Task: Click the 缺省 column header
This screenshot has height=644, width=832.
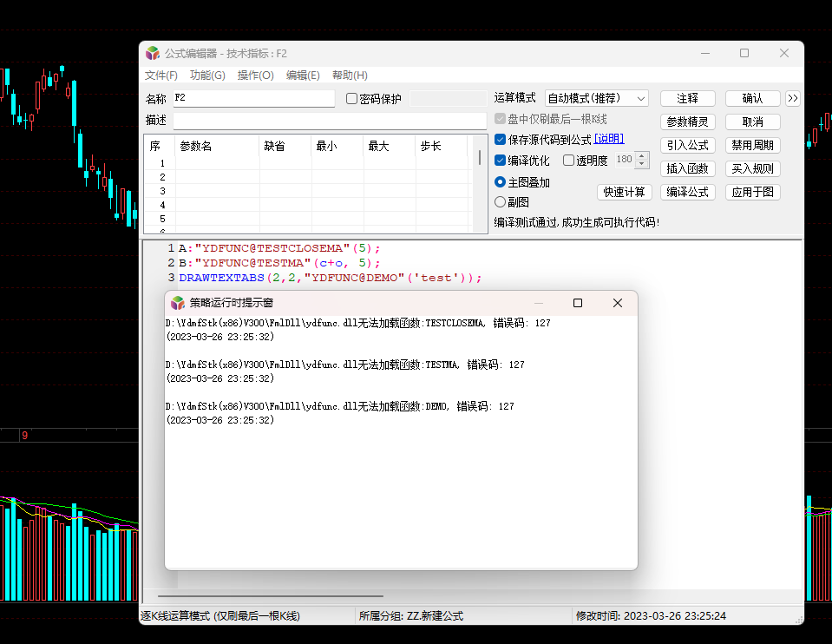Action: [285, 146]
